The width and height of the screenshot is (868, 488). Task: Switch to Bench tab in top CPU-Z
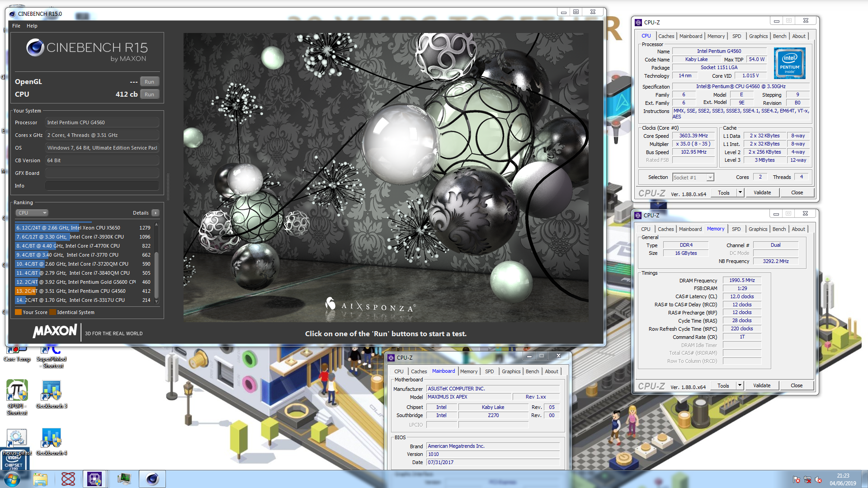click(779, 36)
